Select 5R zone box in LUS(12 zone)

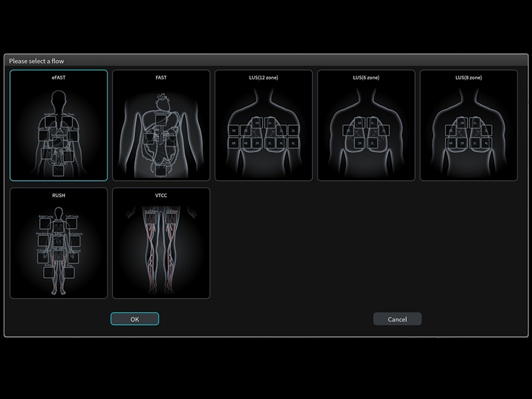point(235,130)
